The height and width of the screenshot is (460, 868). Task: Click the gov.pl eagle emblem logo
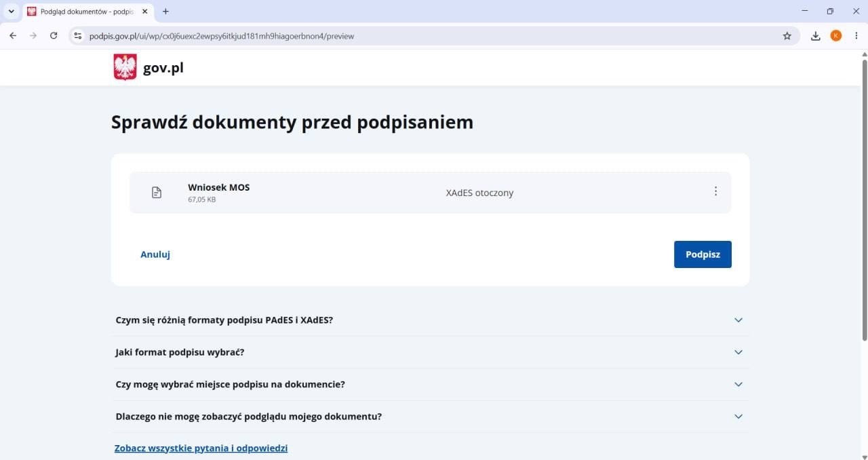[x=125, y=68]
